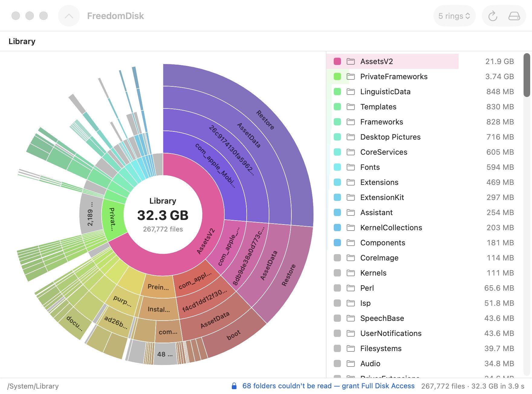Click the Prein... orange chart segment
The width and height of the screenshot is (532, 394).
pos(158,287)
